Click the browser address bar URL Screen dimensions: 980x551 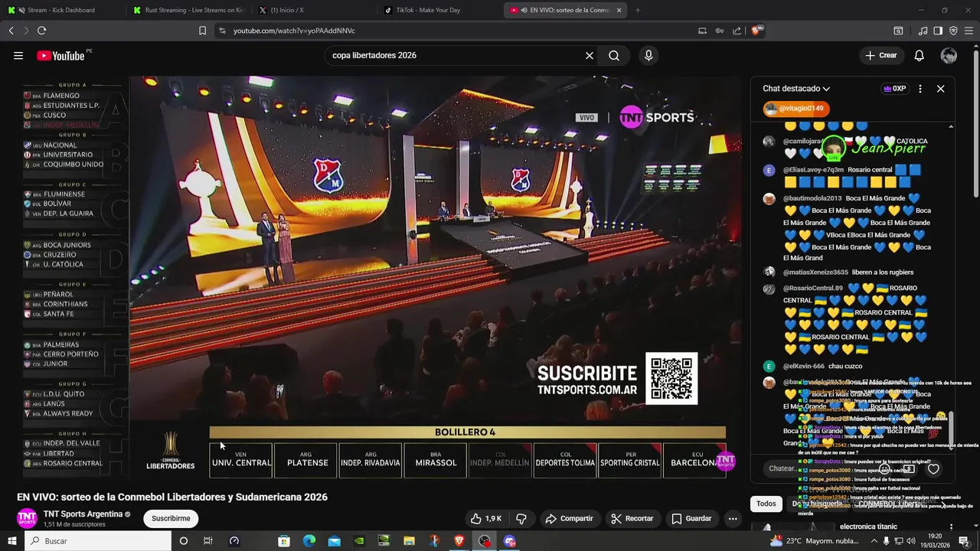pyautogui.click(x=294, y=31)
